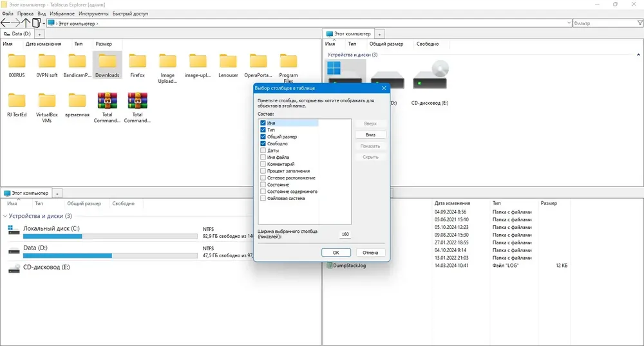
Task: Click the filter funnel icon
Action: click(x=640, y=23)
